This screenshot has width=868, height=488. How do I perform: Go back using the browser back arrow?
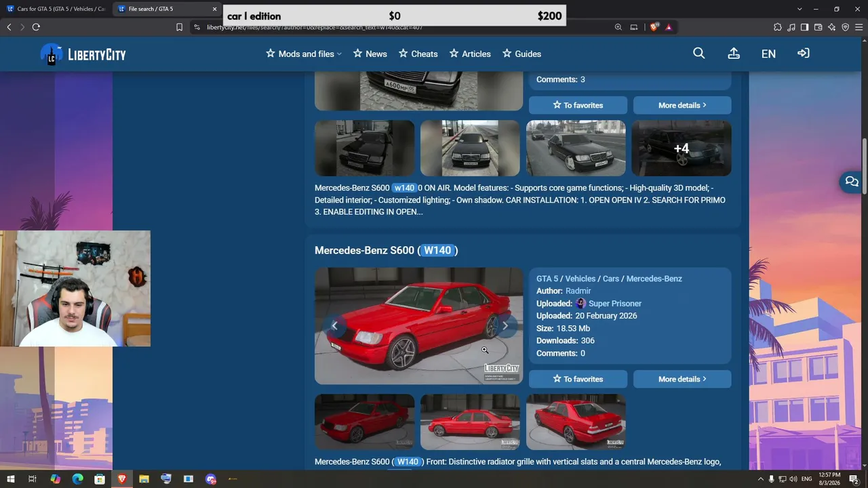tap(9, 27)
